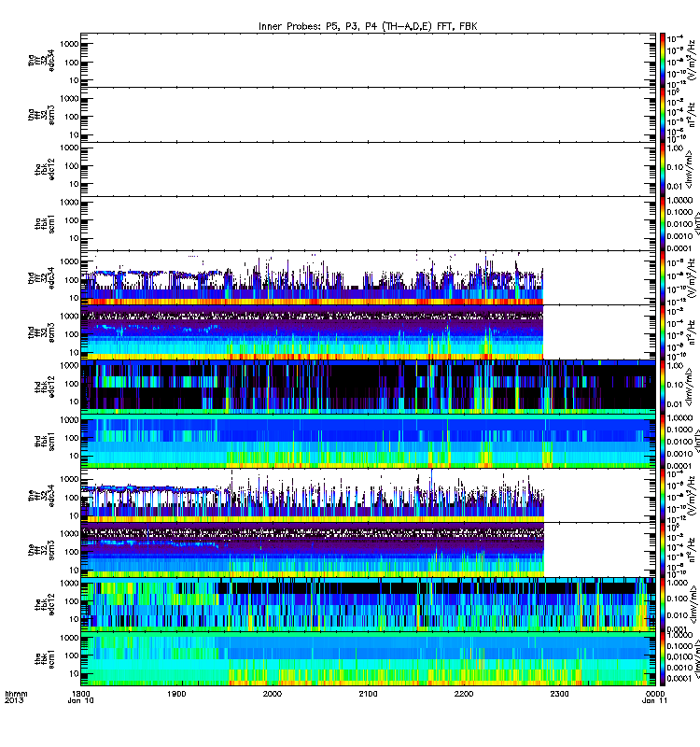Click the color bar beside tha fff edc34 panel
The height and width of the screenshot is (747, 700).
(662, 60)
